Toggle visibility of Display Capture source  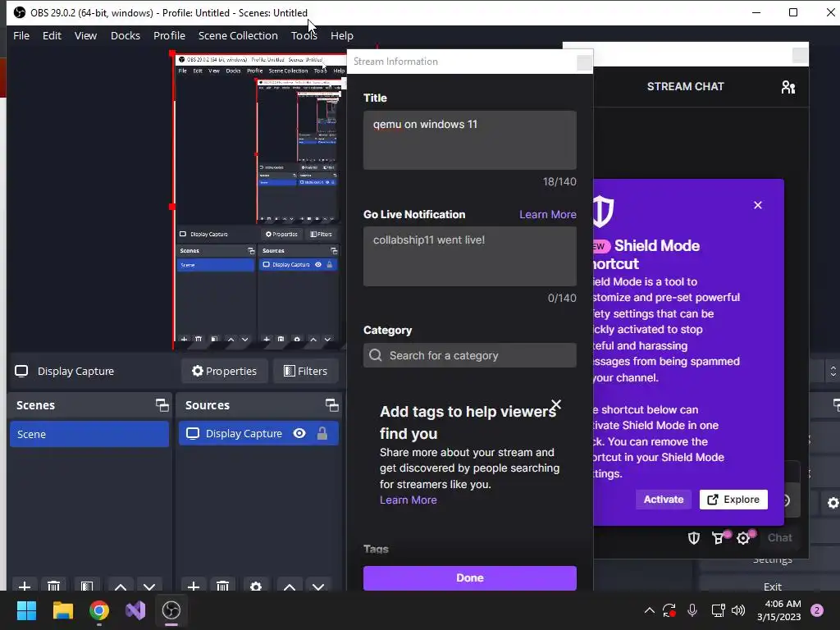tap(299, 433)
